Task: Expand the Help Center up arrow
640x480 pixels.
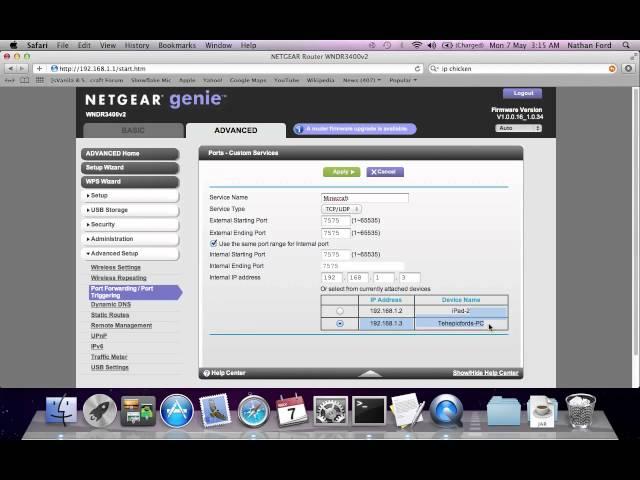Action: pyautogui.click(x=370, y=373)
